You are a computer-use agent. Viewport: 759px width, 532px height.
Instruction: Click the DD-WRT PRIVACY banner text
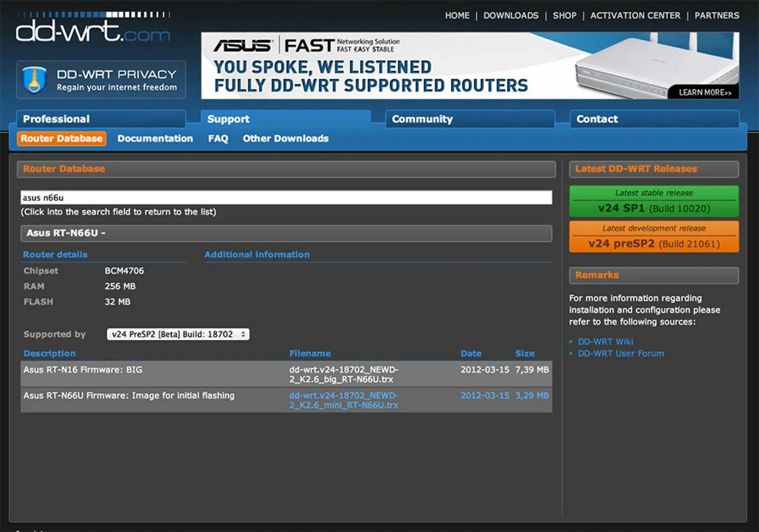pyautogui.click(x=116, y=74)
